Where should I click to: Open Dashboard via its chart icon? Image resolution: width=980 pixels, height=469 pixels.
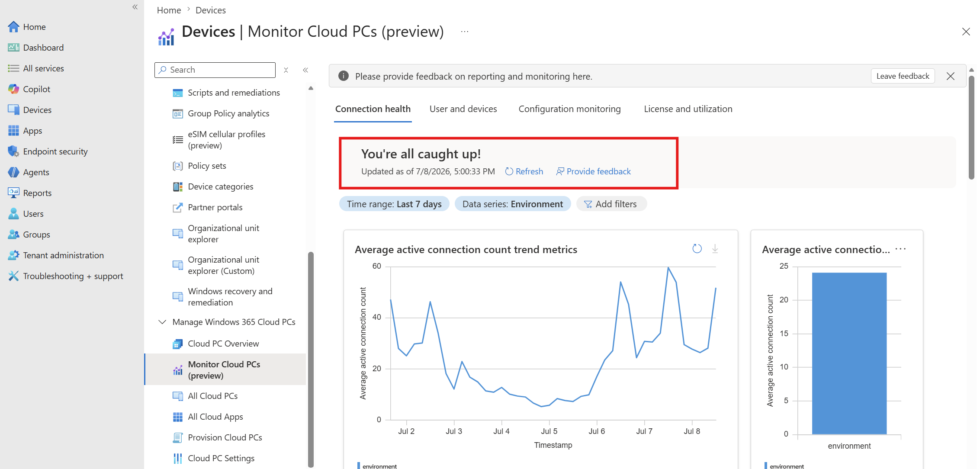[x=13, y=48]
